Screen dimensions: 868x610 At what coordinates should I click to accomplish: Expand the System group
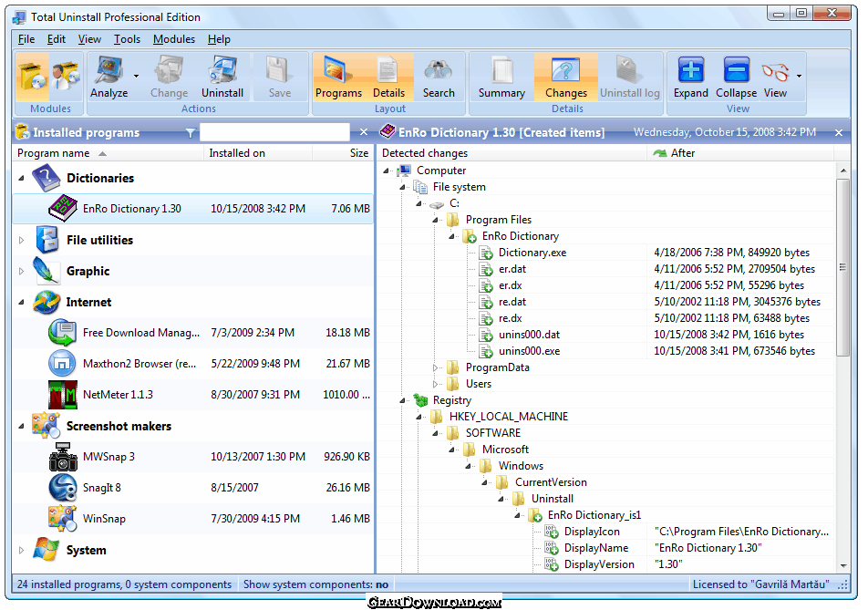22,550
